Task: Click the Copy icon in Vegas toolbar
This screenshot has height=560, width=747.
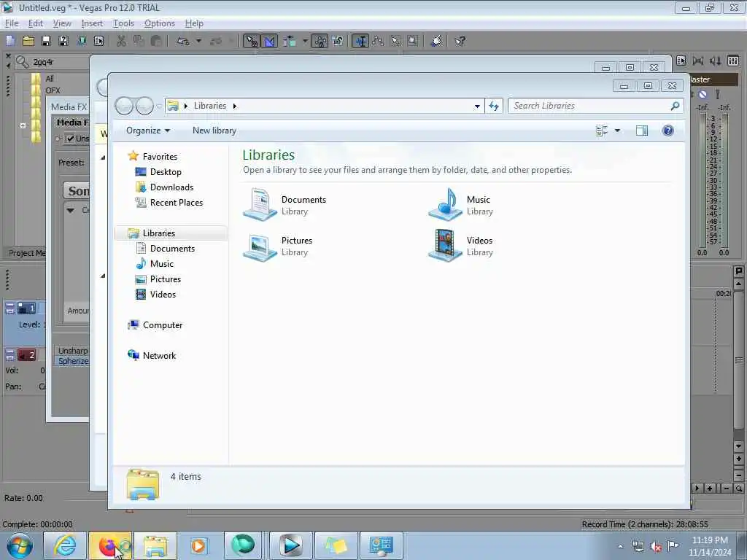Action: [139, 42]
